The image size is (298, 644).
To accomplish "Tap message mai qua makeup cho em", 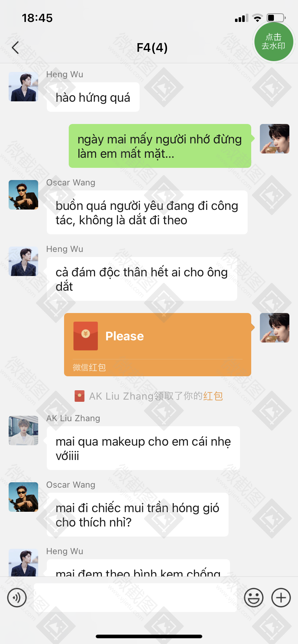I will coord(143,448).
